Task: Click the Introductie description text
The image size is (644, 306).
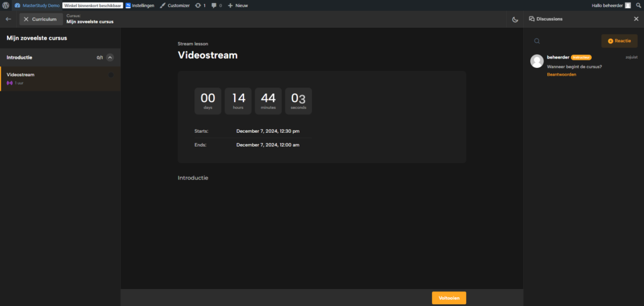Action: point(193,178)
